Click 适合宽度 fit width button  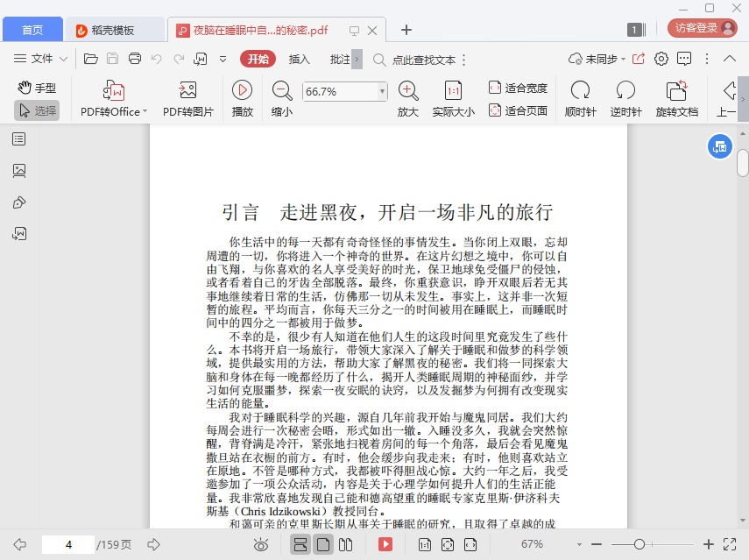pyautogui.click(x=518, y=88)
